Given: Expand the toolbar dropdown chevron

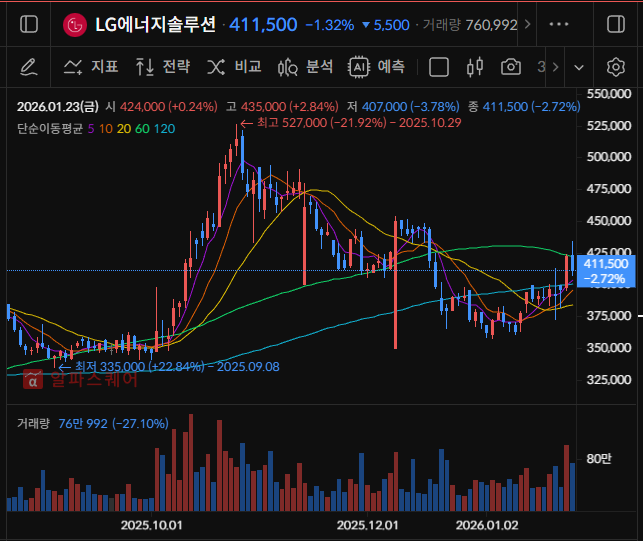Looking at the screenshot, I should point(579,67).
